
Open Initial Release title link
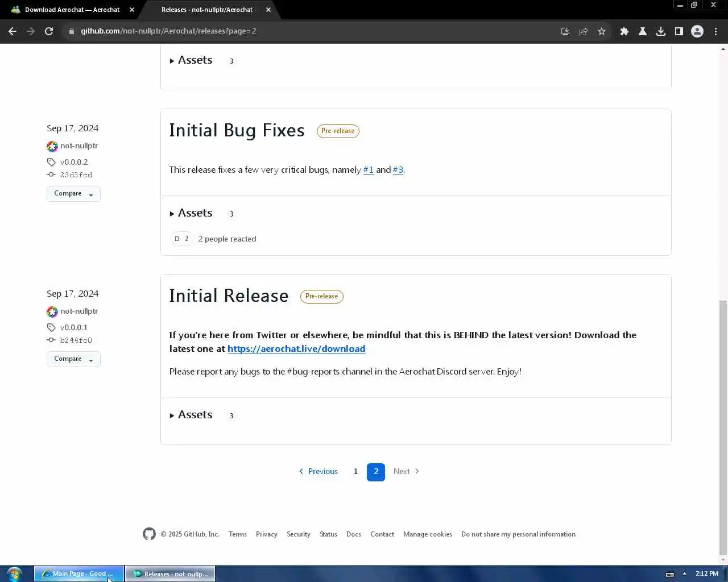(229, 296)
